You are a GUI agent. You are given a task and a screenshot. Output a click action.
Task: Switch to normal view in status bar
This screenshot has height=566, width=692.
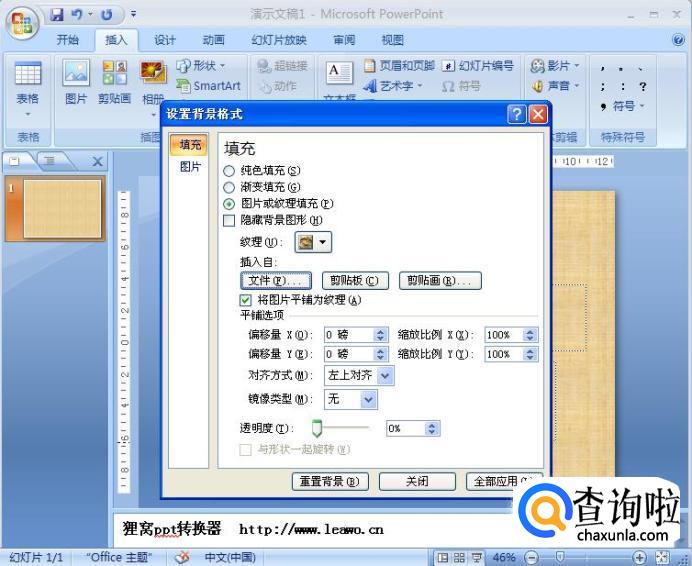[443, 558]
